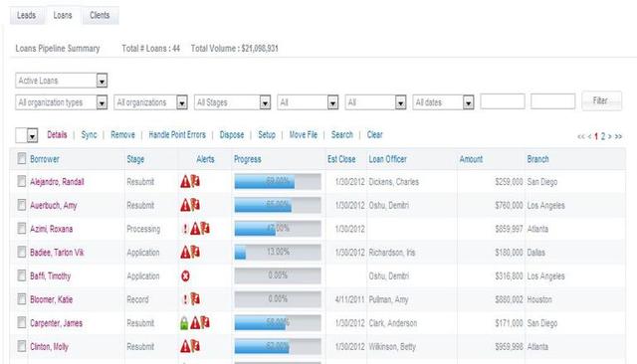Click the red flag icon for Bloomer, Katie
This screenshot has height=364, width=637.
click(195, 299)
